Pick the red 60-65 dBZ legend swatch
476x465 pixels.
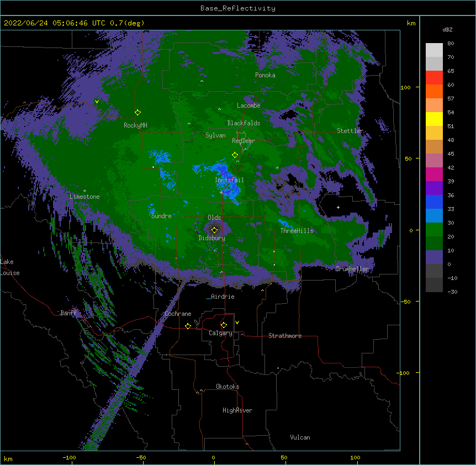pyautogui.click(x=434, y=78)
